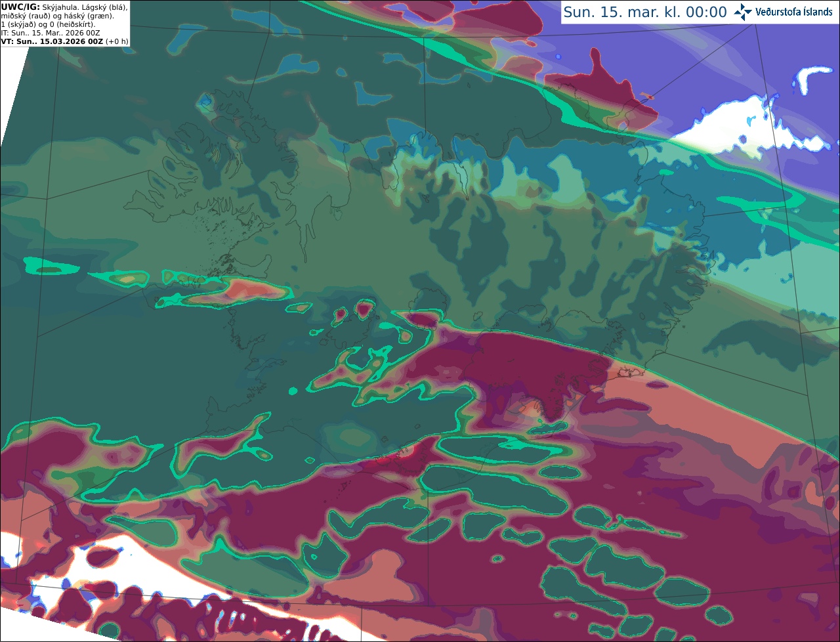Screen dimensions: 840x642
Task: Click the 'Veðurstofa Íslands' name text
Action: click(794, 12)
